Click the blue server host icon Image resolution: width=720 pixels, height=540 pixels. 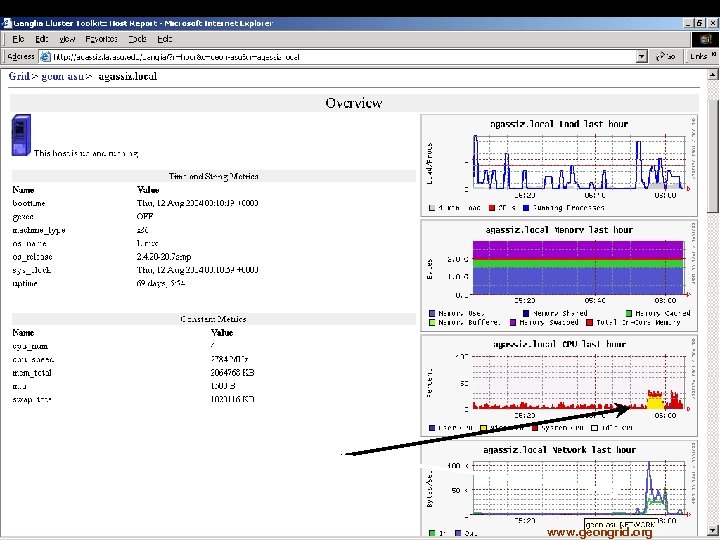pyautogui.click(x=21, y=135)
